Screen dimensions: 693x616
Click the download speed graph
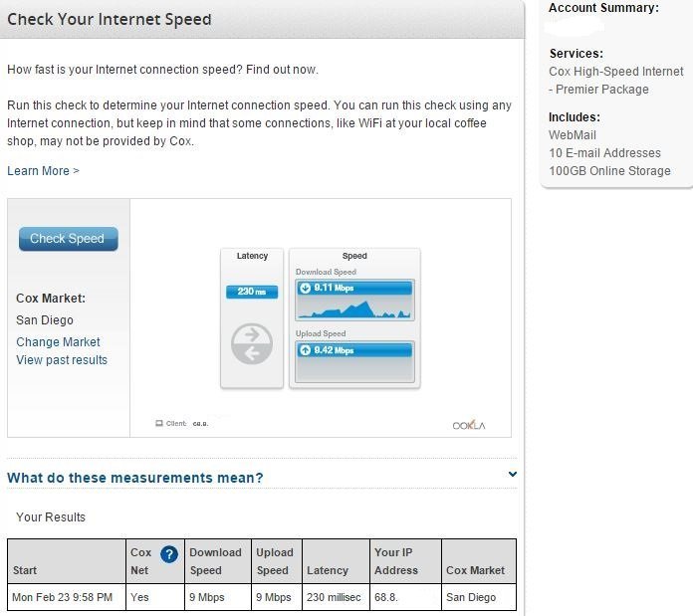point(354,308)
